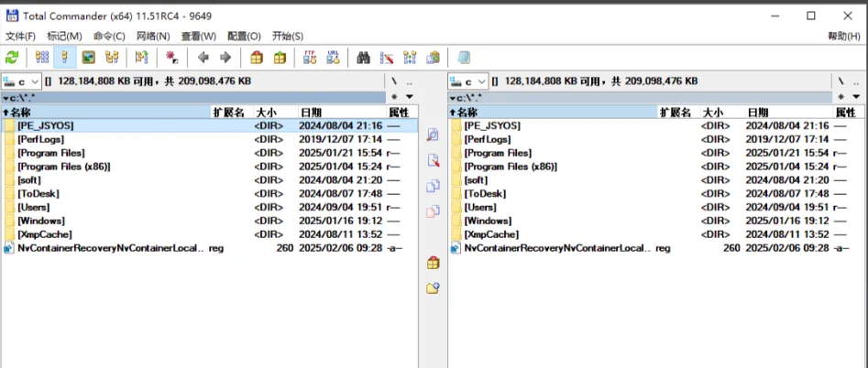
Task: Click the green Refresh source icon
Action: pyautogui.click(x=12, y=57)
